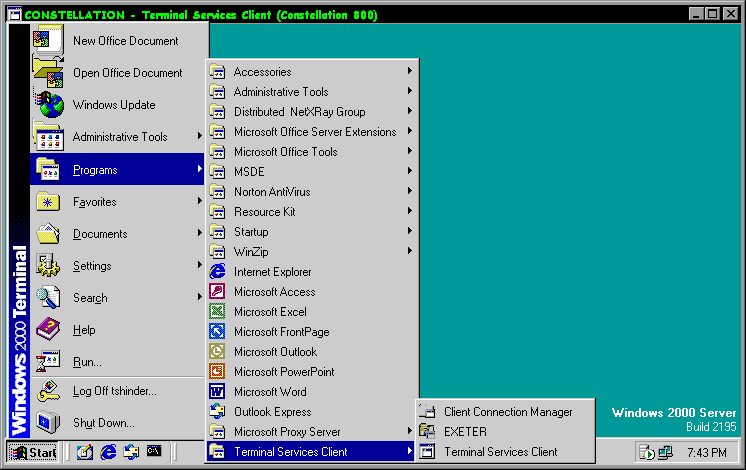
Task: Open Windows Update from the Start menu
Action: (x=113, y=105)
